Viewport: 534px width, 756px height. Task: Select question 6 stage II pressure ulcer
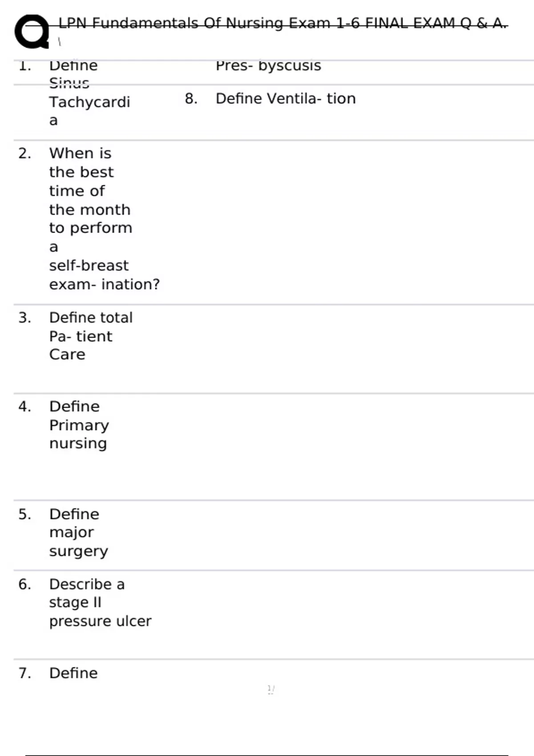click(100, 602)
